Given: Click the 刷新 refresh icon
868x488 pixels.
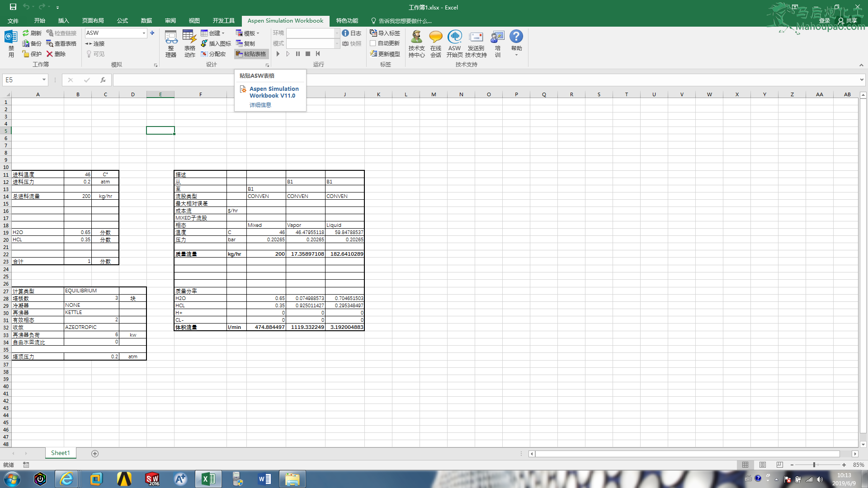Looking at the screenshot, I should (26, 33).
